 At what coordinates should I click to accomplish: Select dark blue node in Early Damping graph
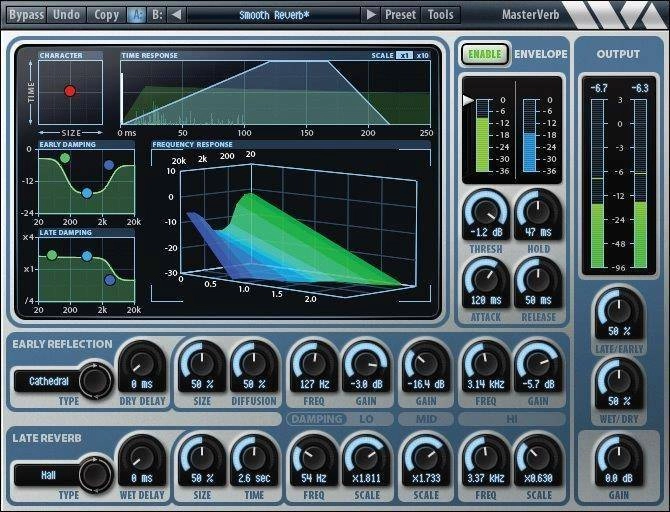[109, 165]
